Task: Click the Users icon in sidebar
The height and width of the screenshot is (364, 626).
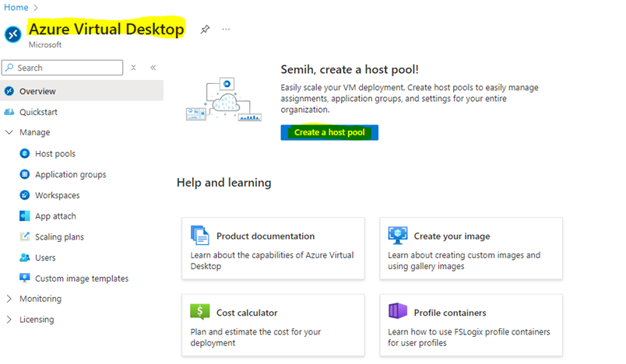Action: 24,257
